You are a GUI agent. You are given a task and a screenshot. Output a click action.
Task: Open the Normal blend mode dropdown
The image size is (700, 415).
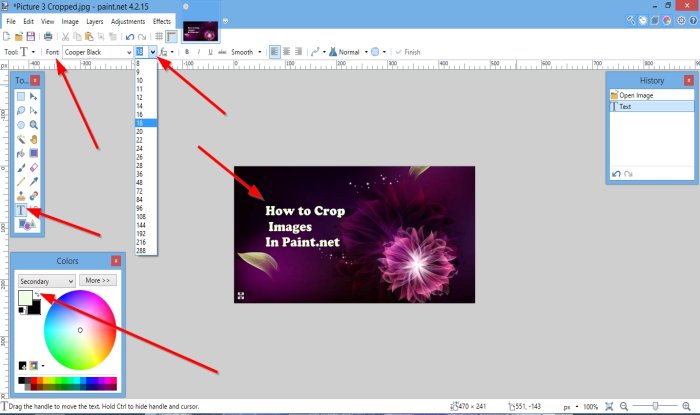348,52
